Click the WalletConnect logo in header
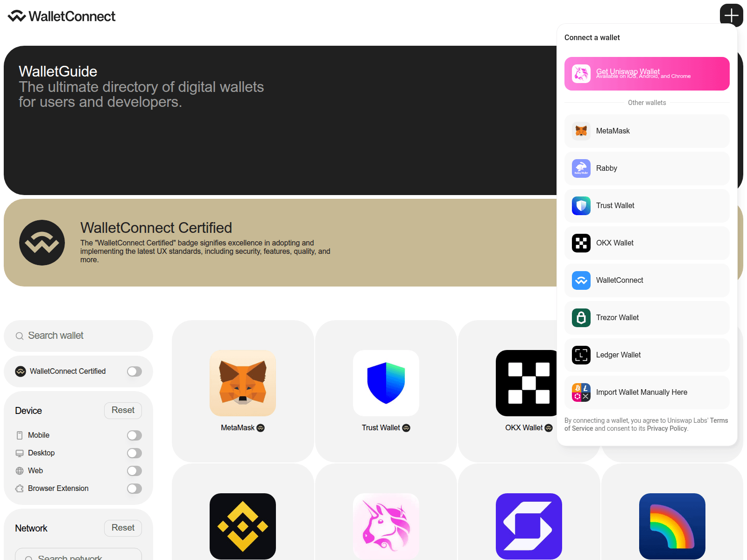 tap(62, 16)
